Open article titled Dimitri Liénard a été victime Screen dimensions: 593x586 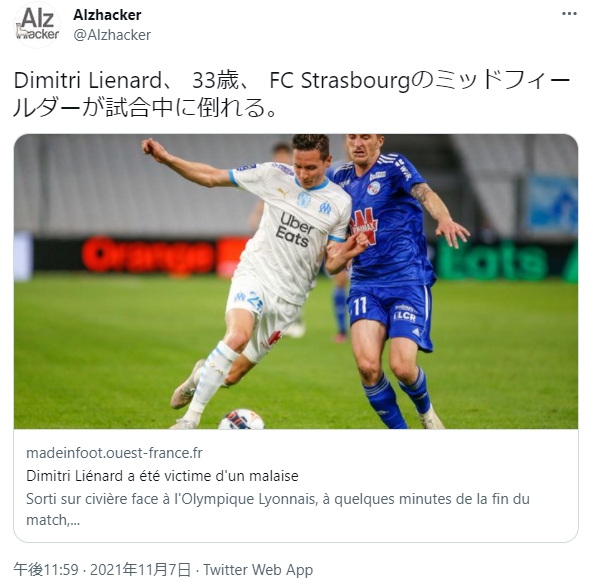click(x=162, y=476)
